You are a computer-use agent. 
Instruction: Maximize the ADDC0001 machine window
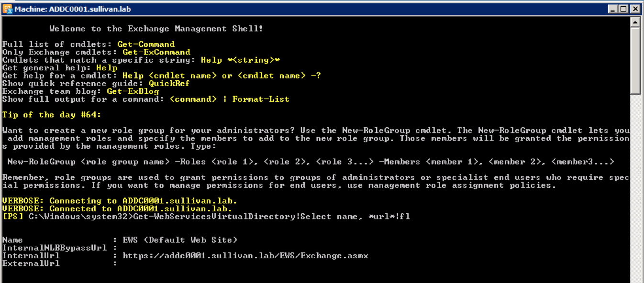(624, 9)
